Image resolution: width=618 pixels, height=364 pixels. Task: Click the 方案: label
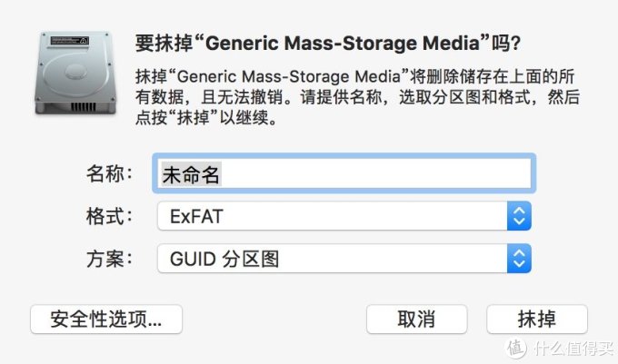tap(110, 258)
